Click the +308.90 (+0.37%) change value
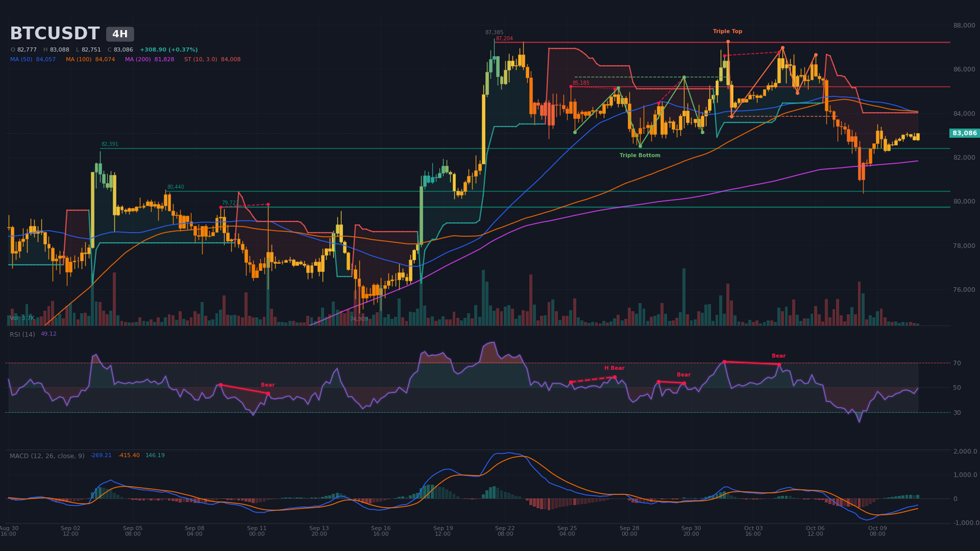Viewport: 980px width, 551px height. [168, 50]
